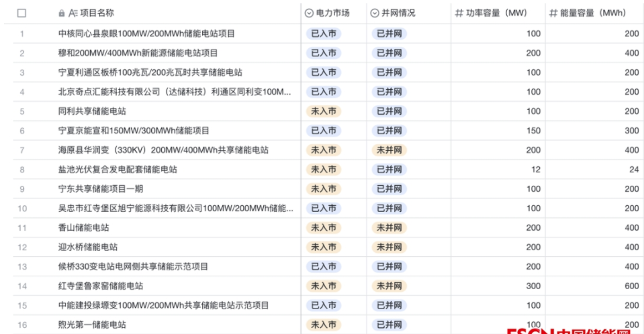Viewport: 644px width, 334px height.
Task: Click the single-select icon before 电力市场
Action: point(309,13)
